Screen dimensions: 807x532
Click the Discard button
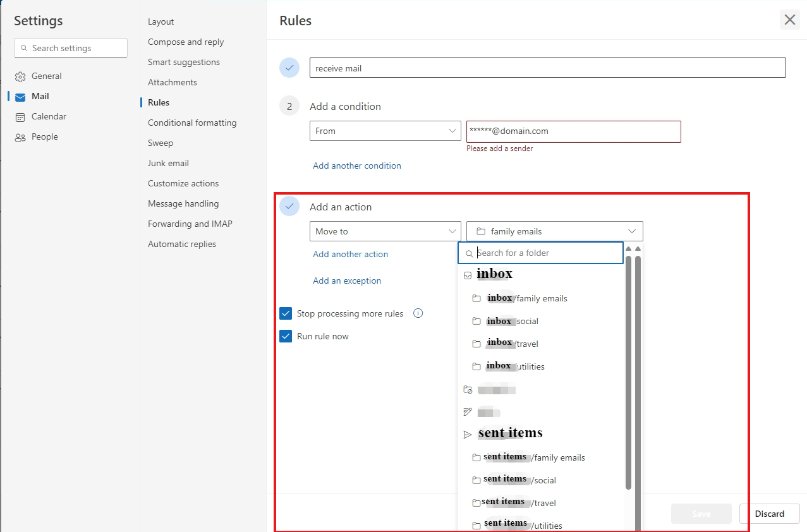tap(770, 514)
